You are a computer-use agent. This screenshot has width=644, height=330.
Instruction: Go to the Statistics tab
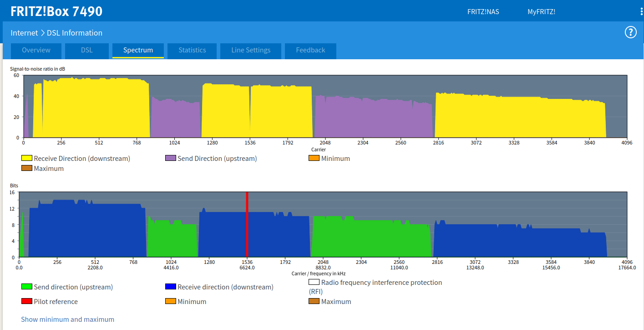(x=192, y=51)
